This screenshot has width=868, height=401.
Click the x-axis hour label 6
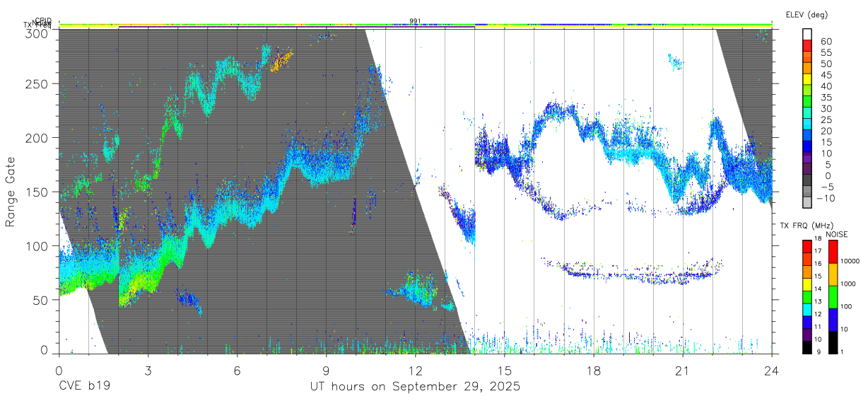pyautogui.click(x=237, y=370)
